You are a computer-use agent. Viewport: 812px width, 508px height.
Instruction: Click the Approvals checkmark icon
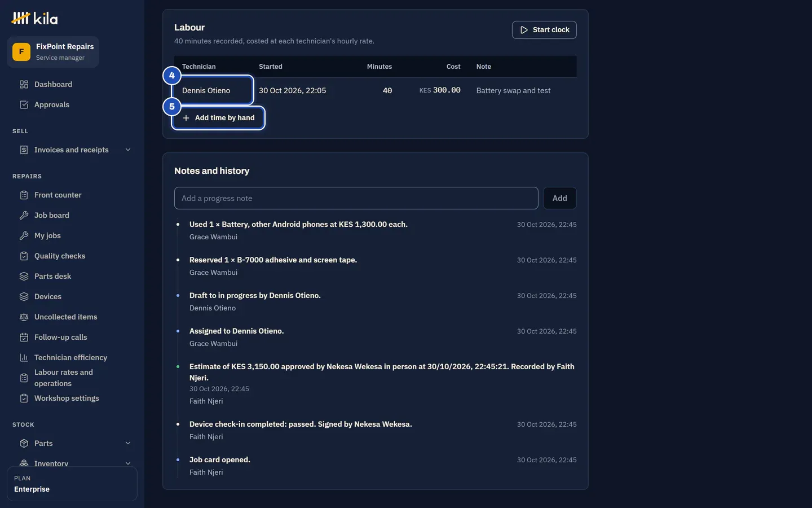[x=24, y=105]
